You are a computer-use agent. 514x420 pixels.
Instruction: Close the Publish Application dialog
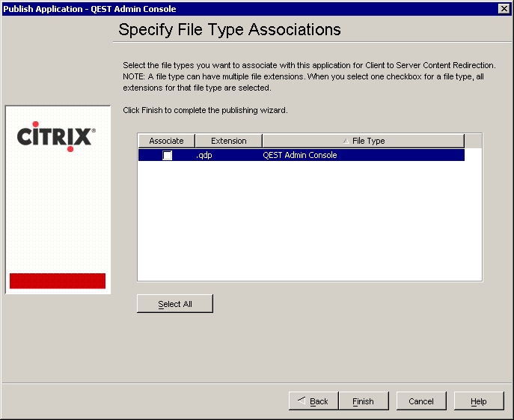pyautogui.click(x=504, y=8)
